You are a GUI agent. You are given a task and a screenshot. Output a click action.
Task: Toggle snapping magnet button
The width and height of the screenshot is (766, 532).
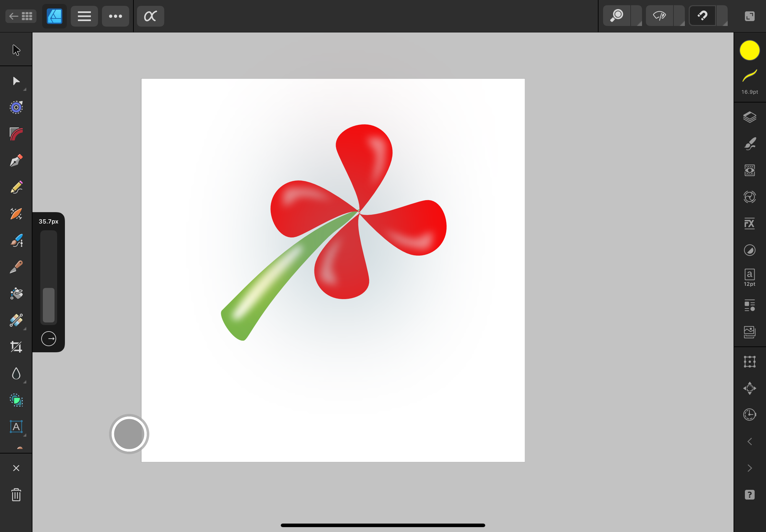pos(702,16)
